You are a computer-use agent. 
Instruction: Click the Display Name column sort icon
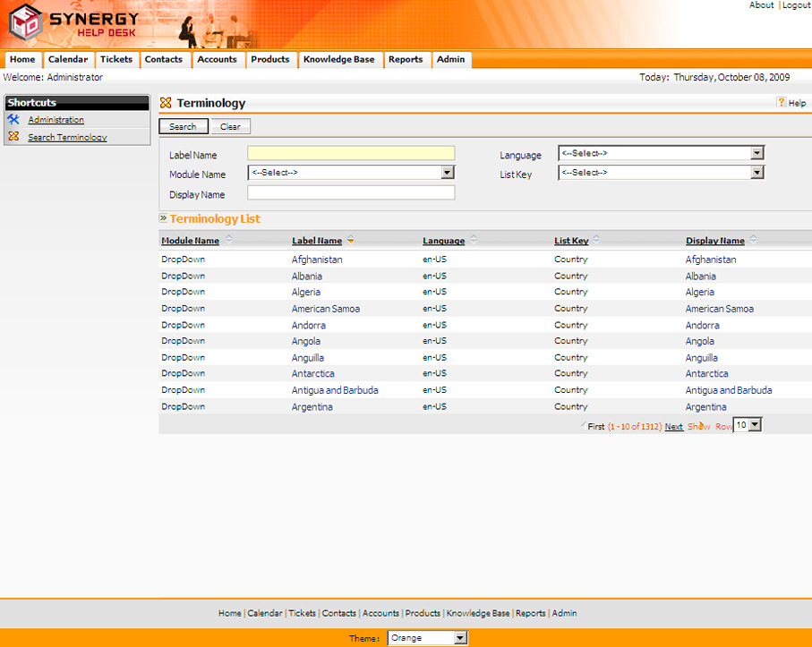[753, 240]
